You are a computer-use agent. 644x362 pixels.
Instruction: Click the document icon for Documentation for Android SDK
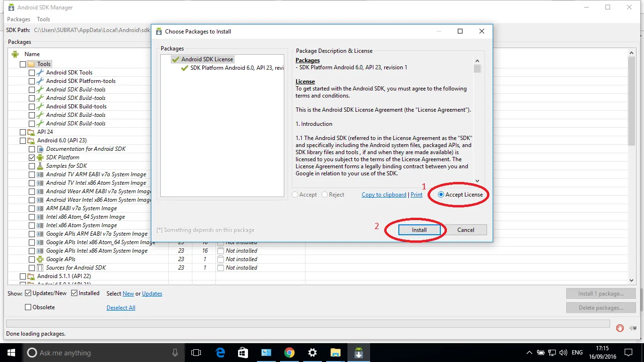[40, 149]
